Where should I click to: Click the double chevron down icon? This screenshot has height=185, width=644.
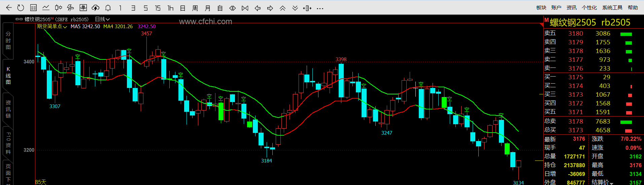(x=295, y=8)
